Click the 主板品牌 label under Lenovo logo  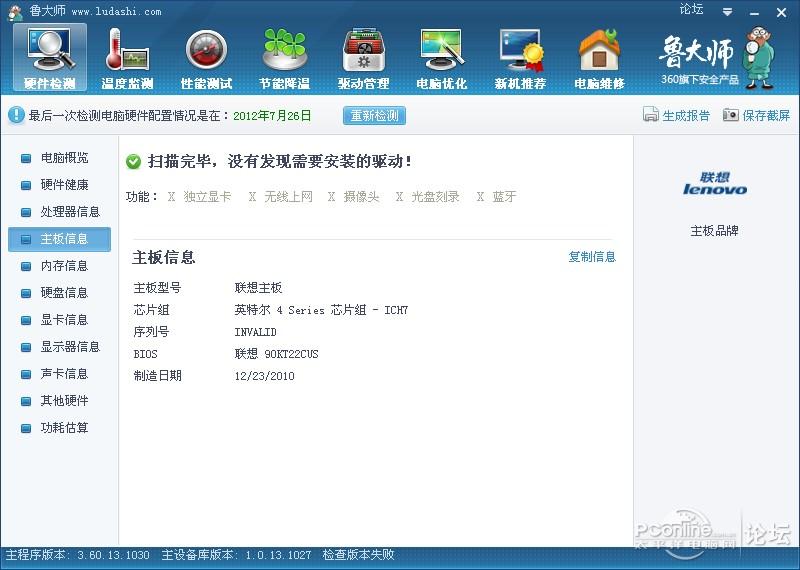click(x=714, y=231)
